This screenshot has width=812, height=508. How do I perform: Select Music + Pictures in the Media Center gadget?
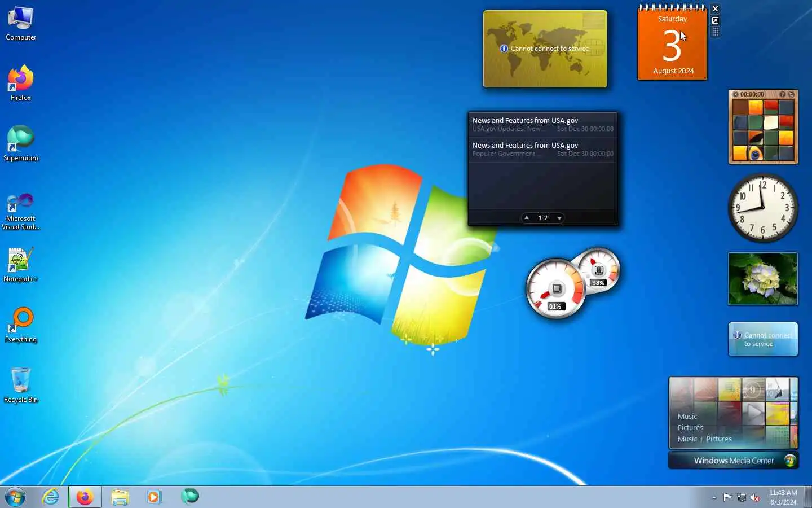click(704, 439)
